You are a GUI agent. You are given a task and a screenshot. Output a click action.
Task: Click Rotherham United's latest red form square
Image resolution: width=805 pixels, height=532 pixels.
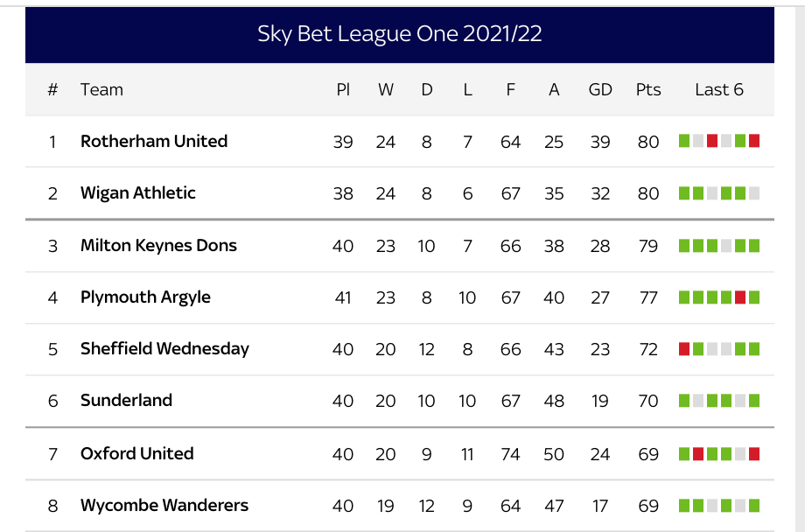[x=754, y=141]
